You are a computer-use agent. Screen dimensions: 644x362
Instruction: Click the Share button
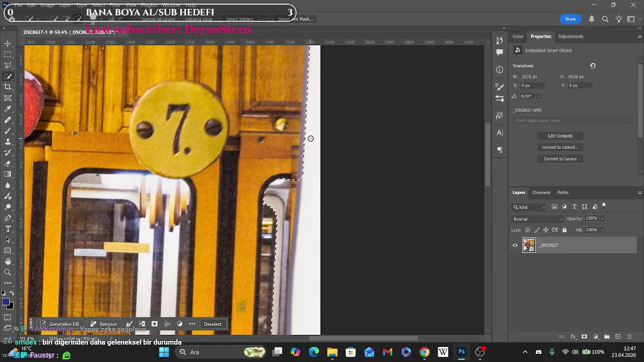tap(570, 19)
